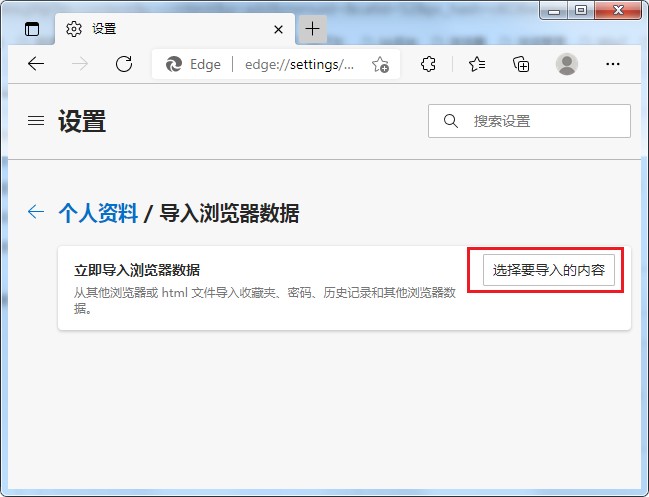Click the forward navigation arrow

click(80, 64)
